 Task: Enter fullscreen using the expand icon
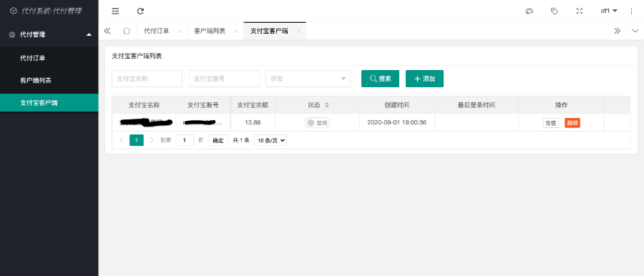(580, 11)
